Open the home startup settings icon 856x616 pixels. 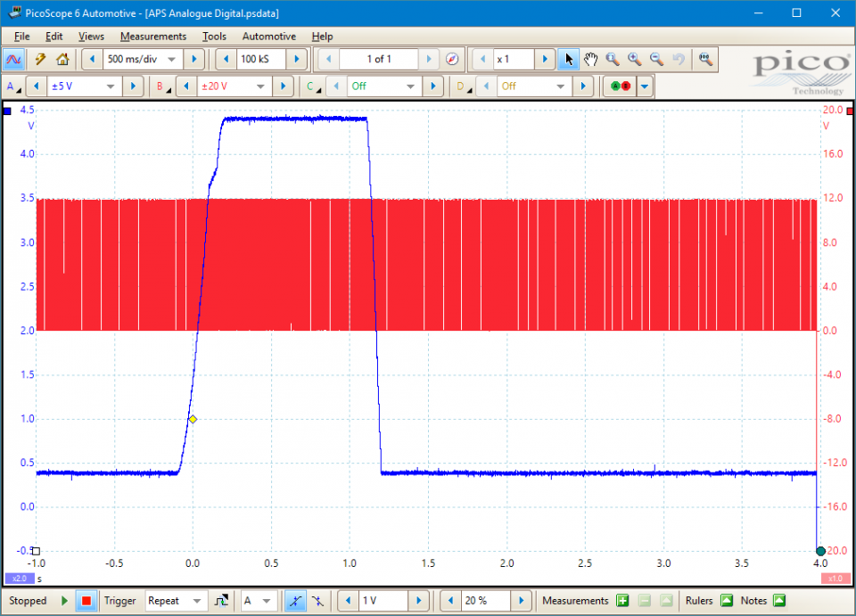tap(62, 60)
